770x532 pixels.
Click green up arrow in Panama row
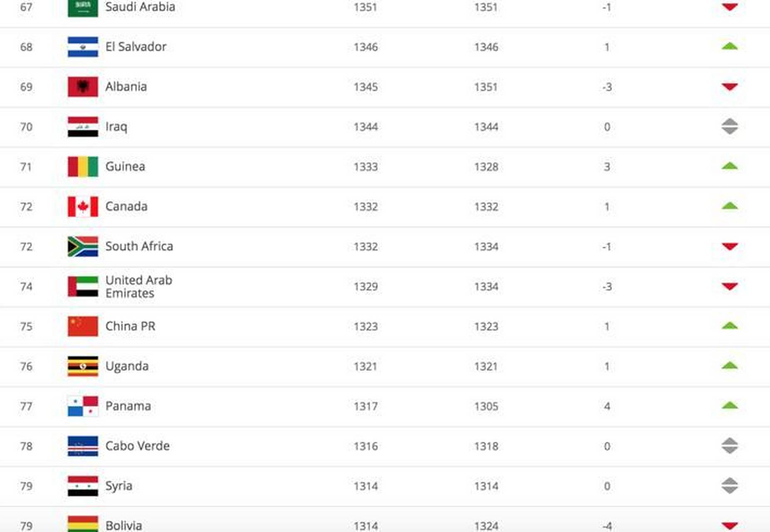tap(729, 406)
